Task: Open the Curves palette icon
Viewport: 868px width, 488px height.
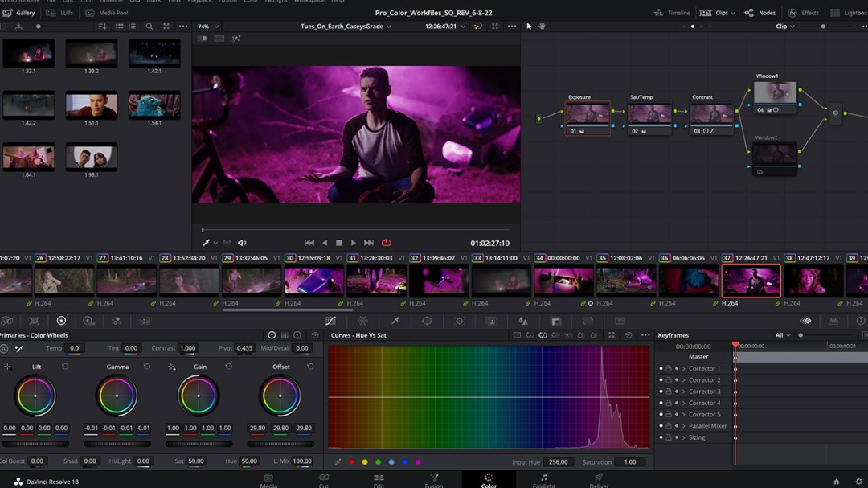Action: tap(330, 321)
